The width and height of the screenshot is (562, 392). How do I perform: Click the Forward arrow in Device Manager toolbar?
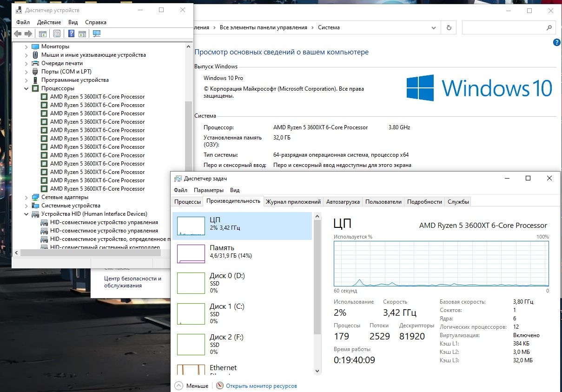pyautogui.click(x=28, y=33)
